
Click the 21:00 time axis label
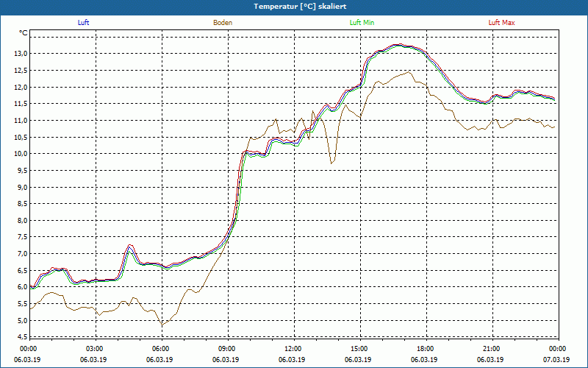[491, 349]
